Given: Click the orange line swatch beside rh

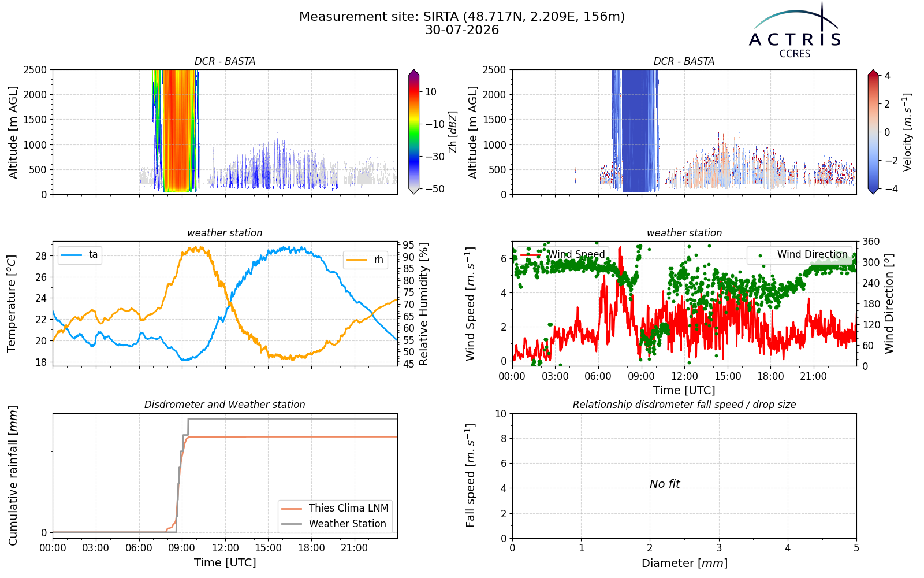Looking at the screenshot, I should click(357, 260).
